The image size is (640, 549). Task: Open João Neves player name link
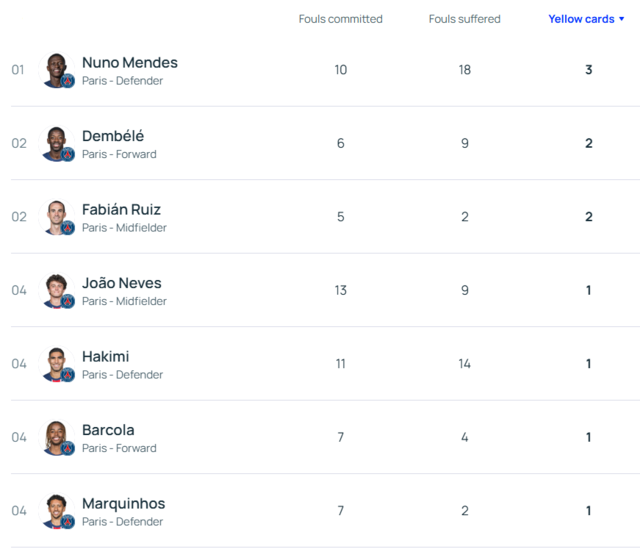tap(122, 283)
